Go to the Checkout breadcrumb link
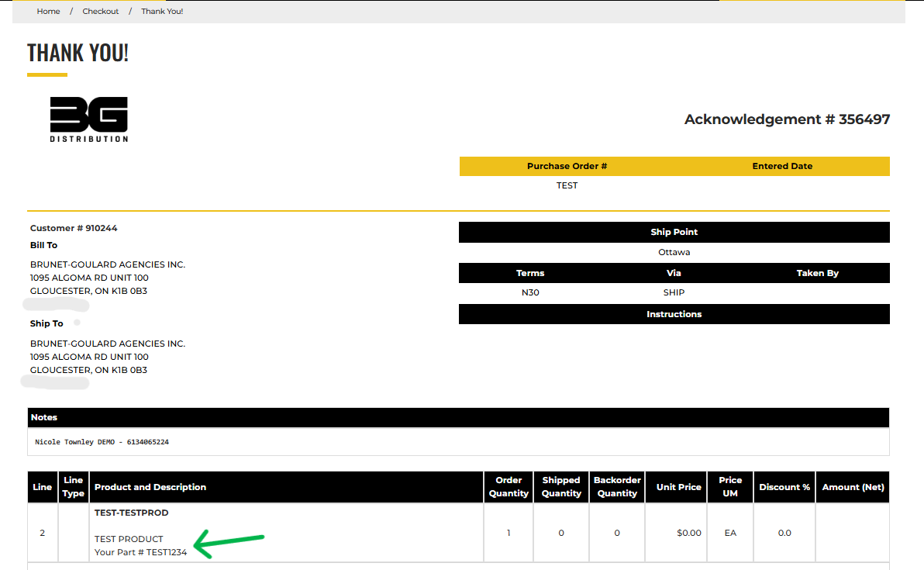 (100, 11)
